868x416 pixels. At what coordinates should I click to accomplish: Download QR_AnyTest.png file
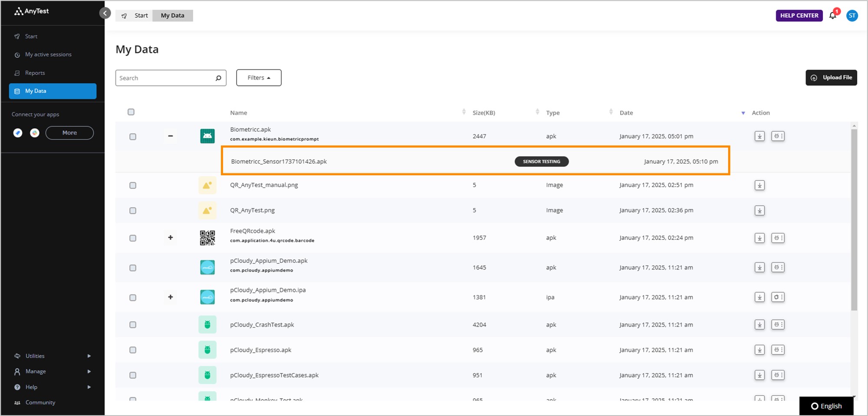point(759,210)
